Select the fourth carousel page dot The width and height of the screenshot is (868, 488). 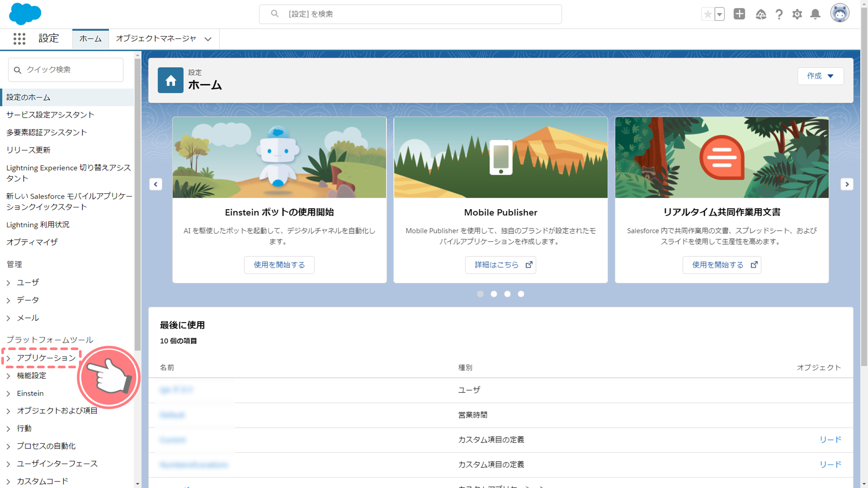click(x=521, y=294)
